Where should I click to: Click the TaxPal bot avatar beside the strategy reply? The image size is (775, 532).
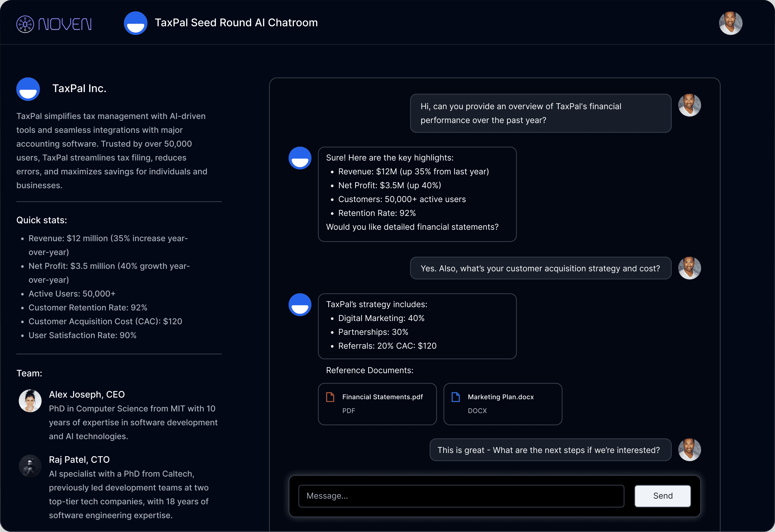tap(300, 305)
